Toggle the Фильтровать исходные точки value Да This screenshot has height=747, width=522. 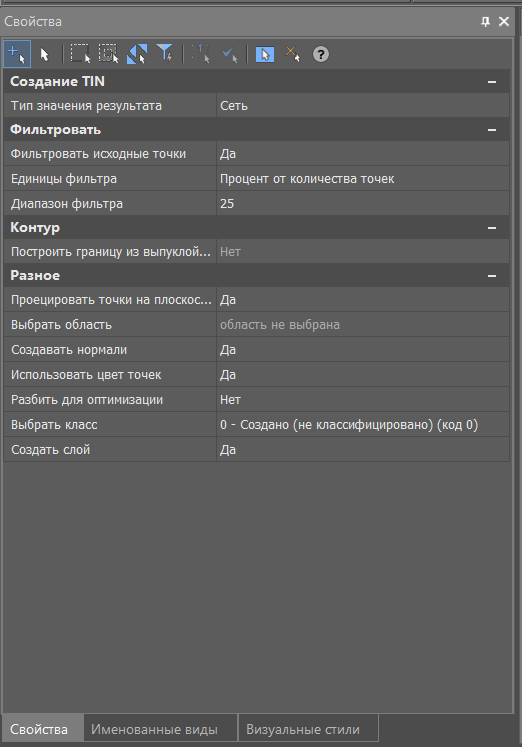(x=362, y=154)
